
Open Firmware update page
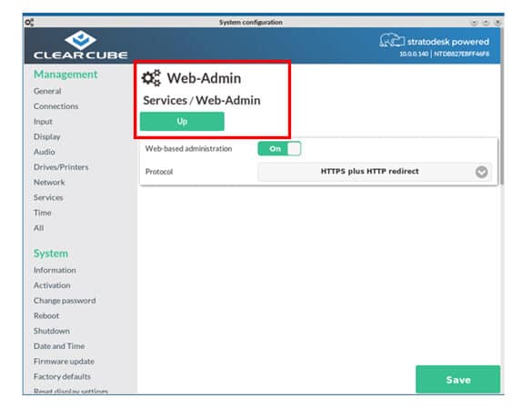tap(64, 362)
